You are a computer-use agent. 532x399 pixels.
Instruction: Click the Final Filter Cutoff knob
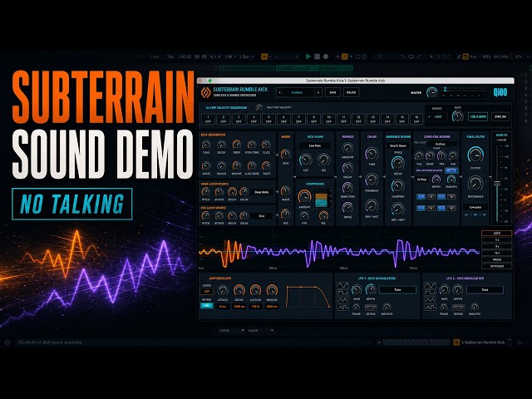(475, 155)
